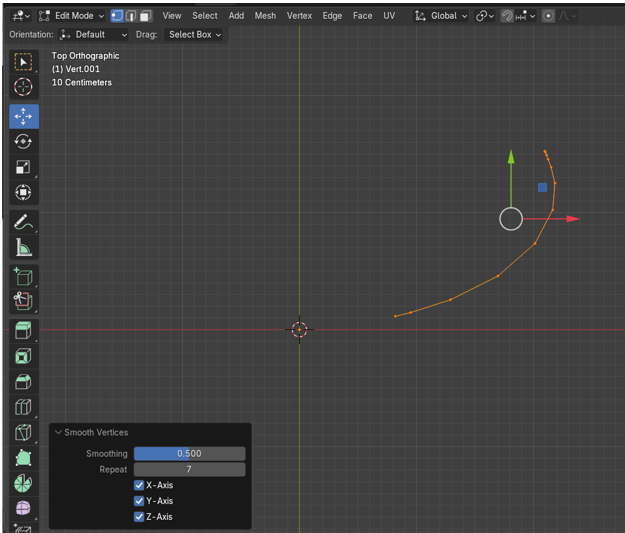
Task: Select the Rotate tool
Action: click(24, 142)
